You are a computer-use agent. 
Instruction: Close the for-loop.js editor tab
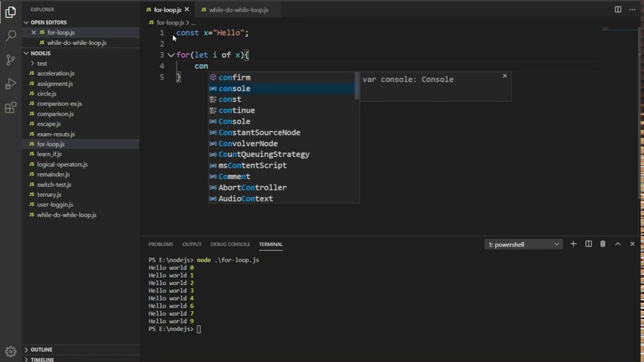pos(187,10)
